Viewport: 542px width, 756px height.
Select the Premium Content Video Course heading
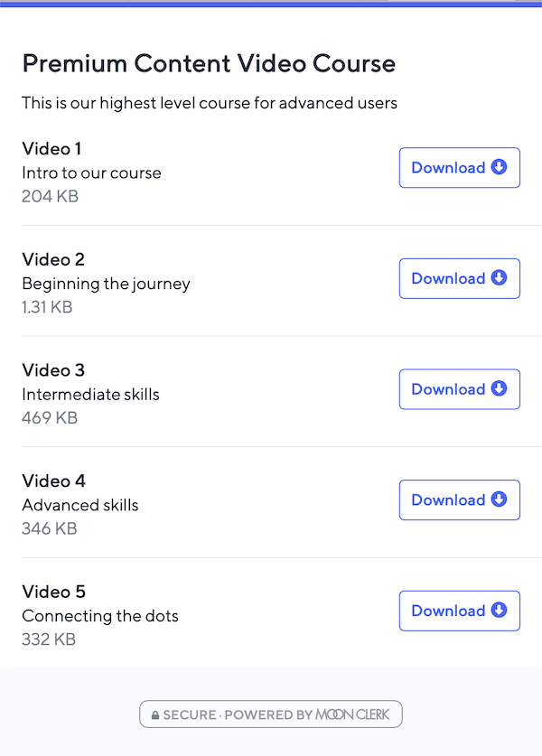pyautogui.click(x=209, y=63)
